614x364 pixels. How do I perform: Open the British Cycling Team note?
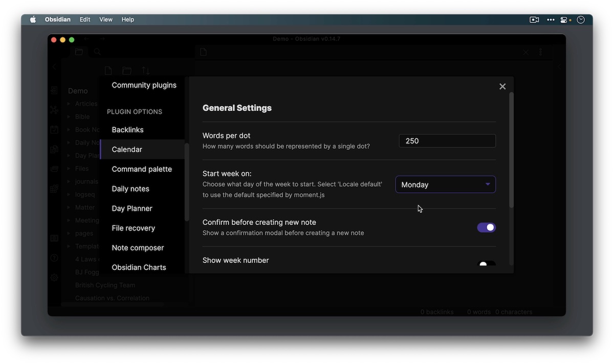point(105,285)
